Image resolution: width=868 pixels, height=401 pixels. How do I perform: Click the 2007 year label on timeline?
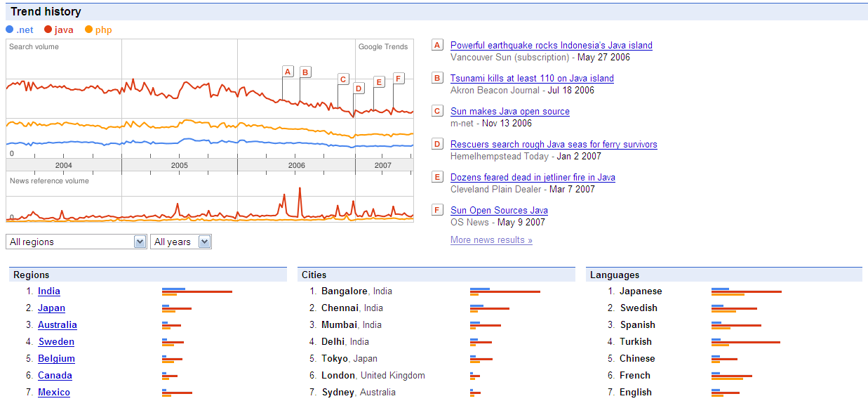(x=383, y=165)
